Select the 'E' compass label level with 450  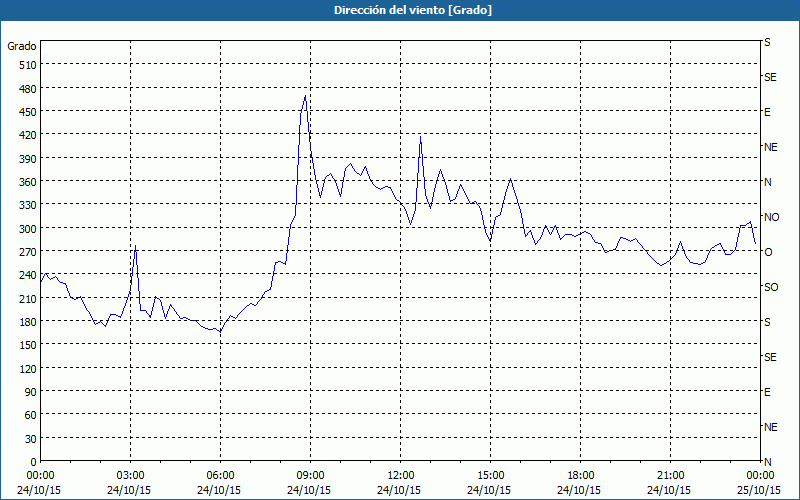[x=767, y=112]
